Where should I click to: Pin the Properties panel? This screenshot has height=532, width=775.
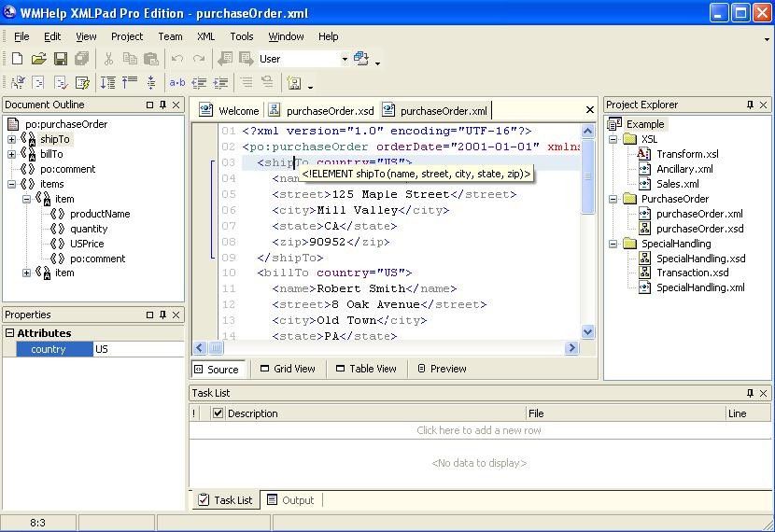[162, 315]
